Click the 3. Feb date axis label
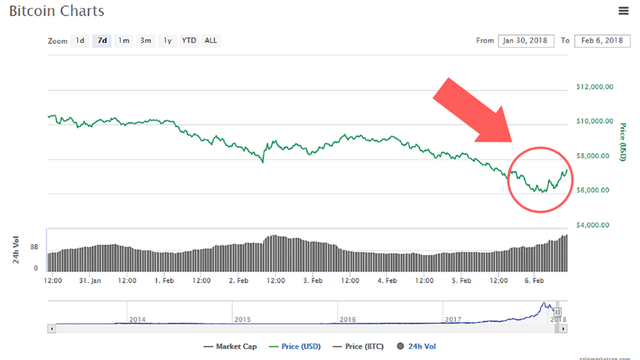The height and width of the screenshot is (360, 640). click(313, 280)
